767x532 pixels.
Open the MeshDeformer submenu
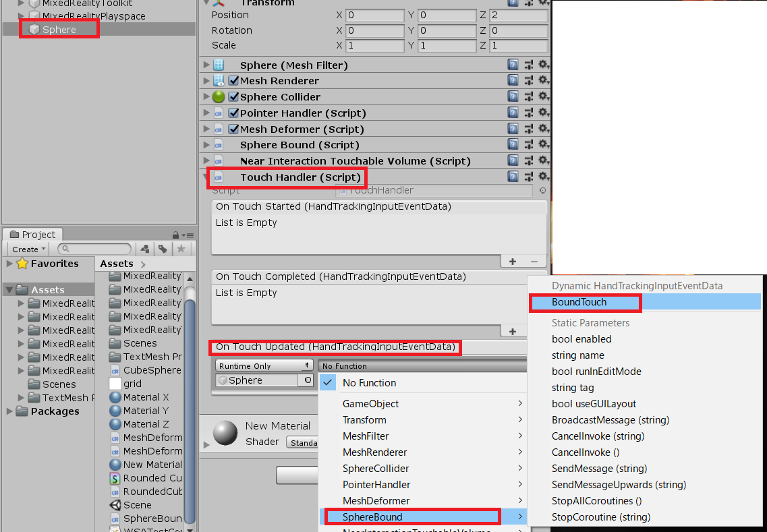[423, 501]
